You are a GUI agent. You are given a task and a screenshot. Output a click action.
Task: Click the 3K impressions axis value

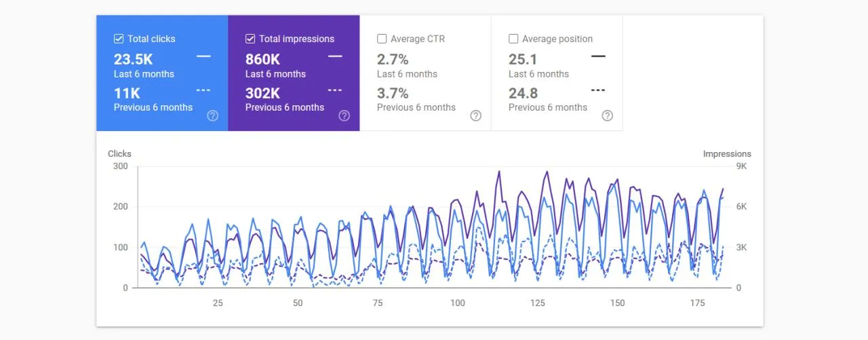(741, 248)
